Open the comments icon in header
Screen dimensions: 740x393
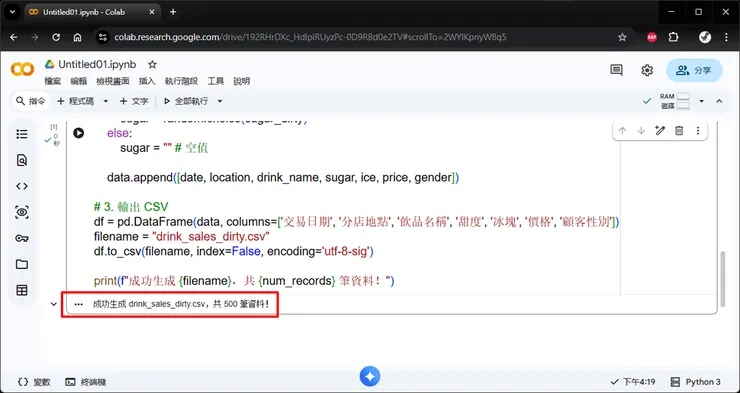coord(616,70)
